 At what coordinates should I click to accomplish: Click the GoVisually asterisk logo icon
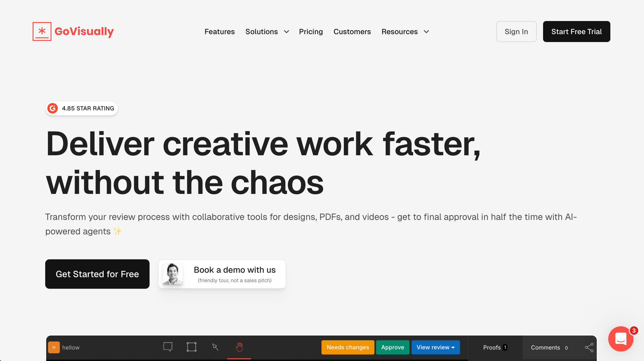coord(42,32)
